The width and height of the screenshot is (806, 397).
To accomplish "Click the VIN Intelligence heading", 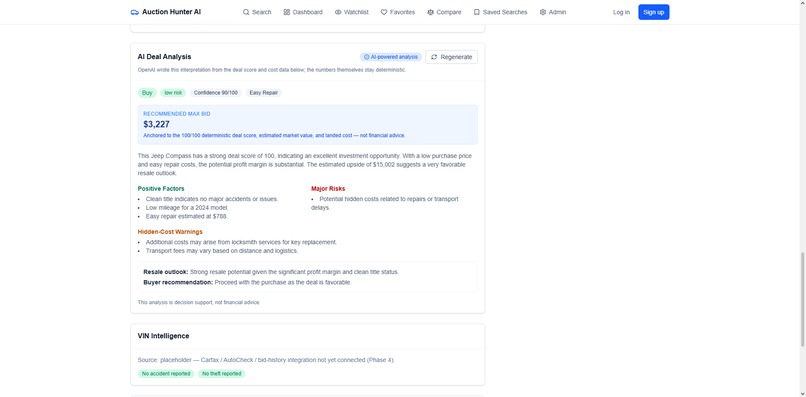I will tap(163, 336).
